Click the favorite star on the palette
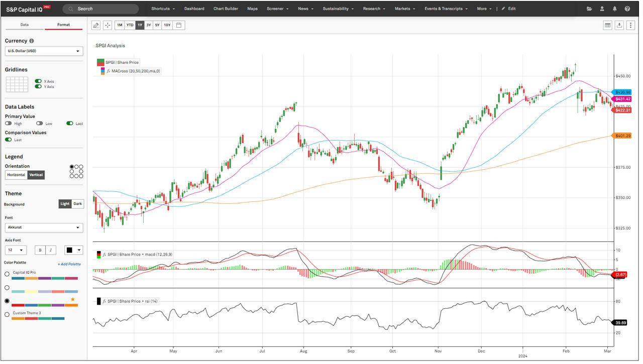This screenshot has width=643, height=364. [x=73, y=299]
